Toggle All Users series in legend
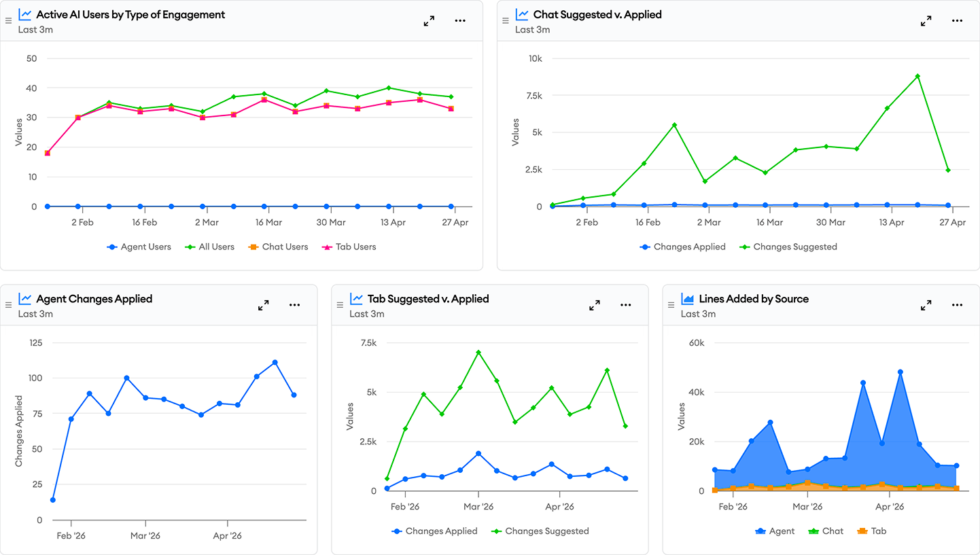Screen dimensions: 980x555 210,247
